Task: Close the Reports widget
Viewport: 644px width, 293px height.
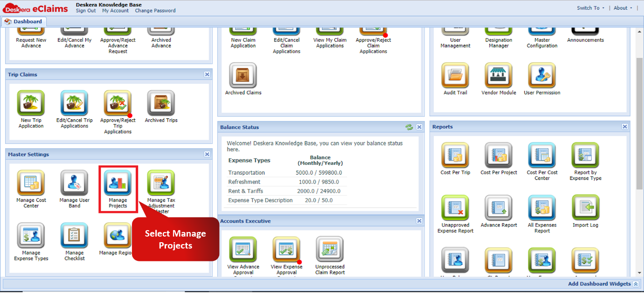Action: (x=625, y=127)
